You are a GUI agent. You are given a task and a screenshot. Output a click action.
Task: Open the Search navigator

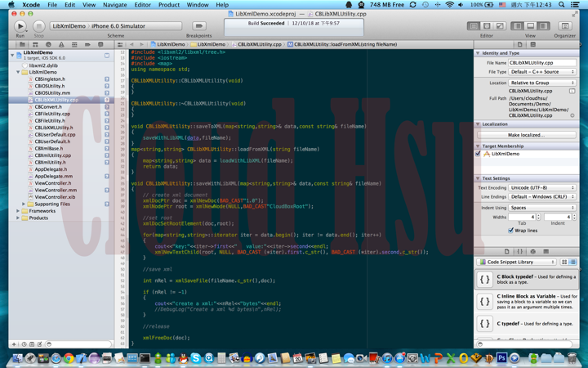coord(48,44)
